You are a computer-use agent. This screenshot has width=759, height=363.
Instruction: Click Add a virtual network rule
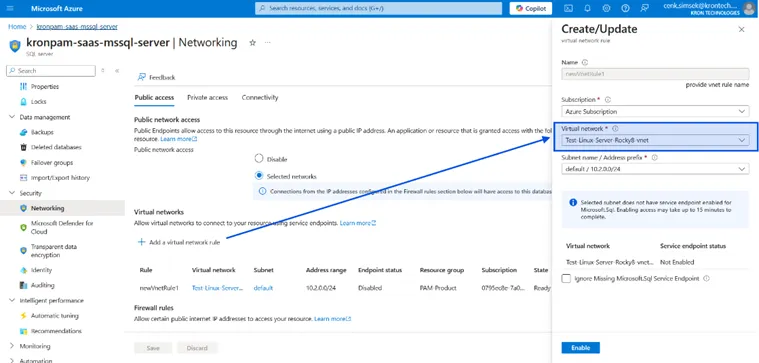pos(179,242)
